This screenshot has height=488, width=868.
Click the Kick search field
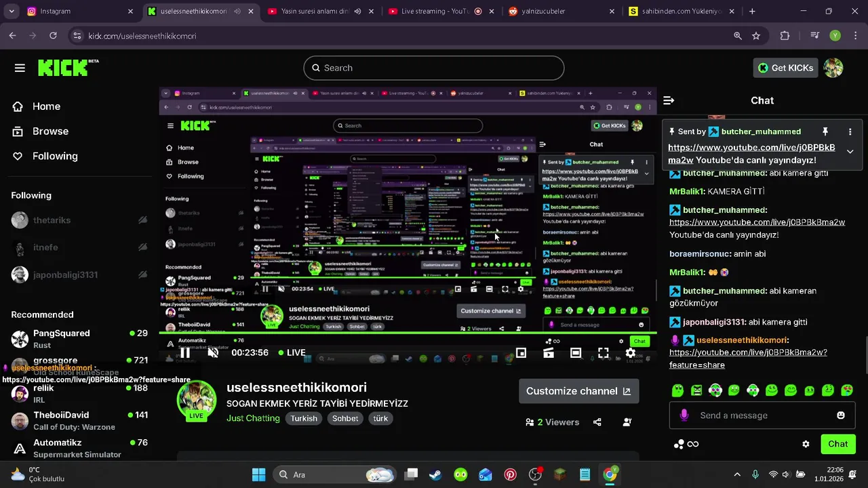point(434,68)
